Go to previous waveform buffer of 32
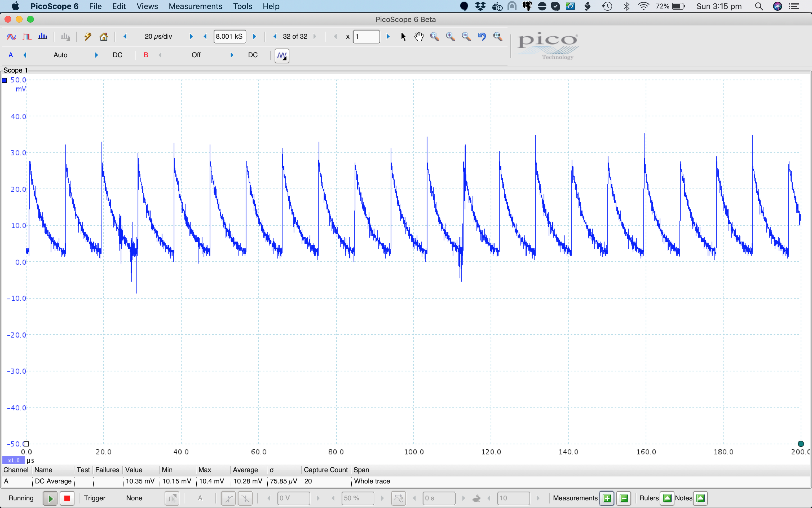 pyautogui.click(x=275, y=36)
